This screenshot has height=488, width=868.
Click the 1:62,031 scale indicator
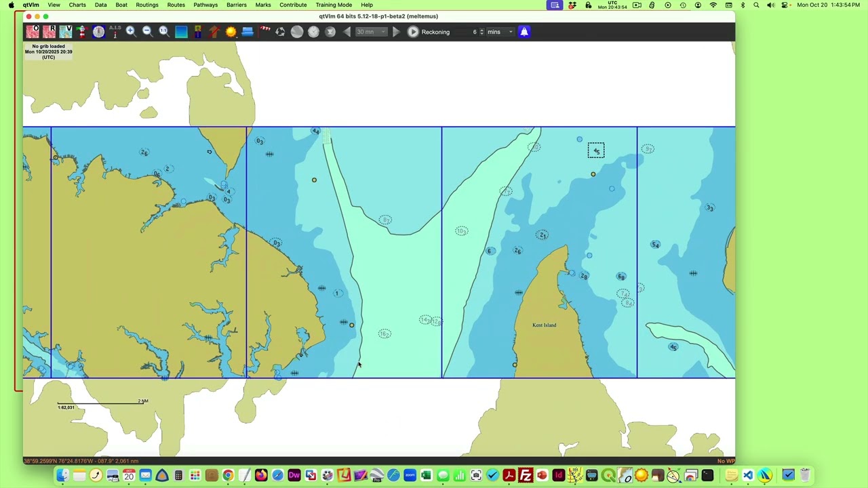(x=66, y=407)
